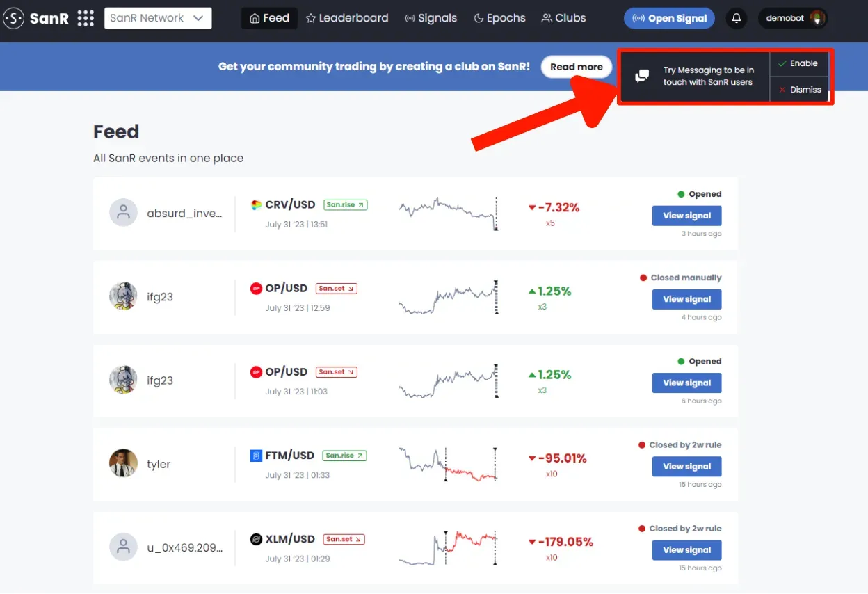
Task: Expand the SanR Network dropdown
Action: coord(158,18)
